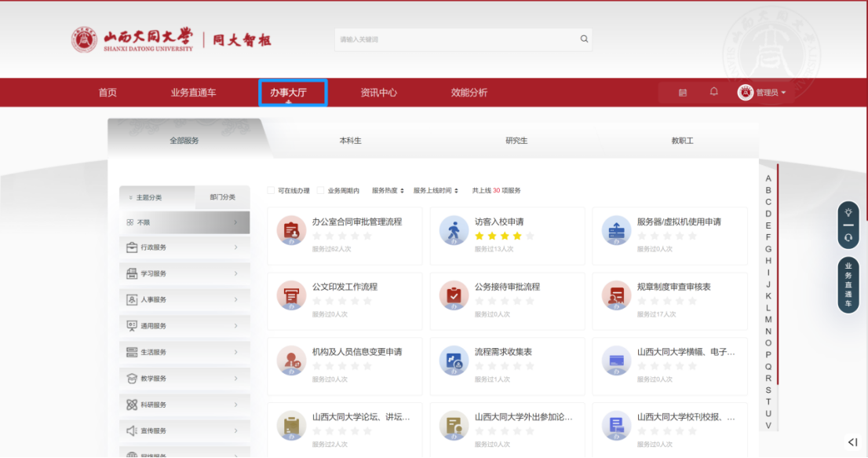This screenshot has height=458, width=868.
Task: Sort services by 服务热度
Action: tap(388, 190)
